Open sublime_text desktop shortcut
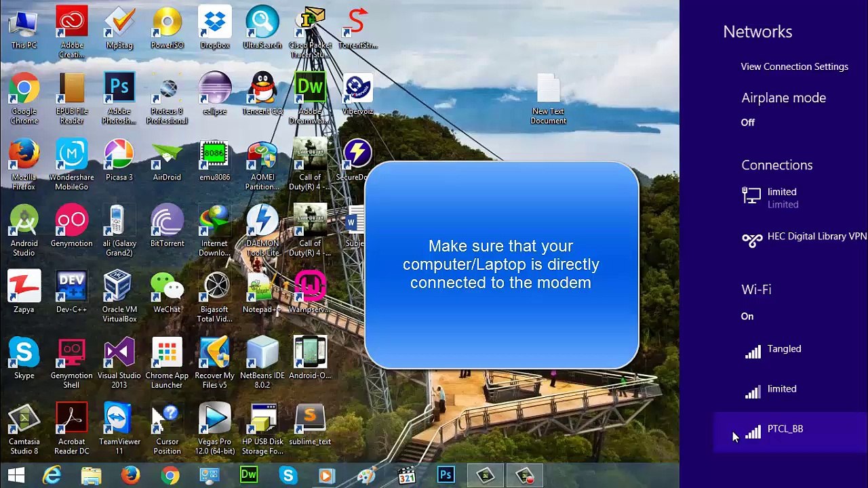Viewport: 868px width, 488px height. (x=310, y=425)
